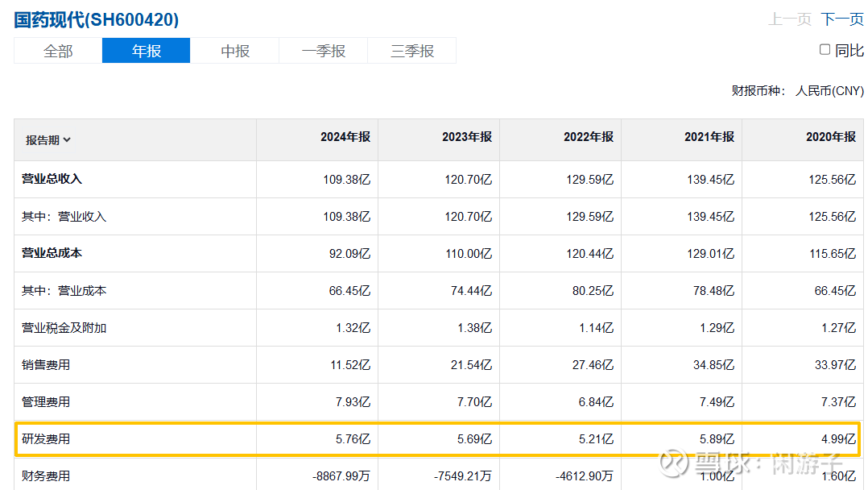Click the 2023年报 column header
Viewport: 868px width, 490px height.
467,137
